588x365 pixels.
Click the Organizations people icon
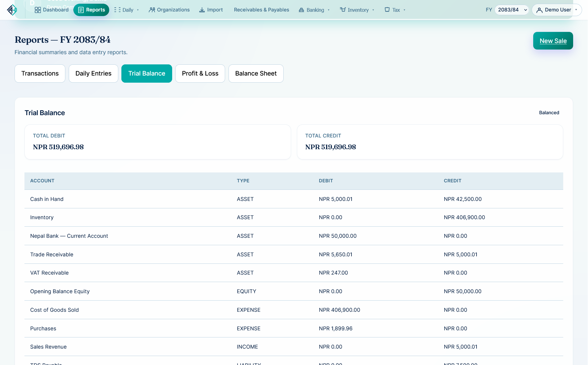(152, 10)
